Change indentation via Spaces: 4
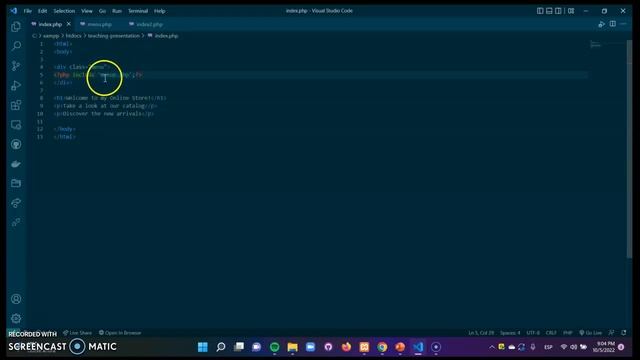Screen dimensions: 640x360 tap(510, 333)
